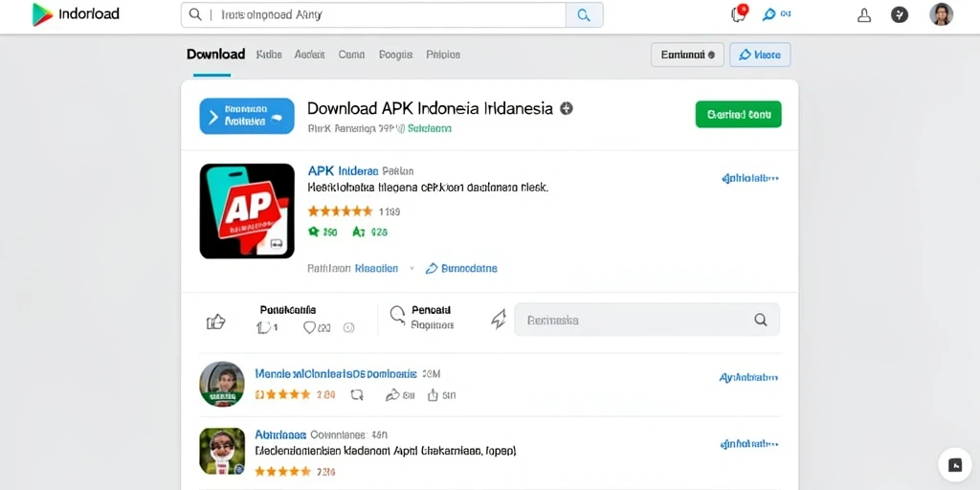Click the dark round lightning icon in the header

tap(900, 14)
